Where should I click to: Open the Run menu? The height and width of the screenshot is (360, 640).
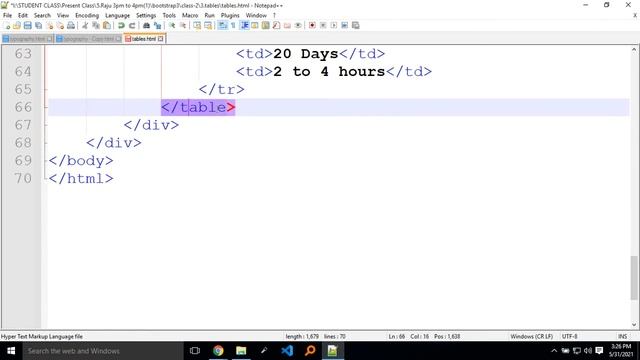pos(209,15)
